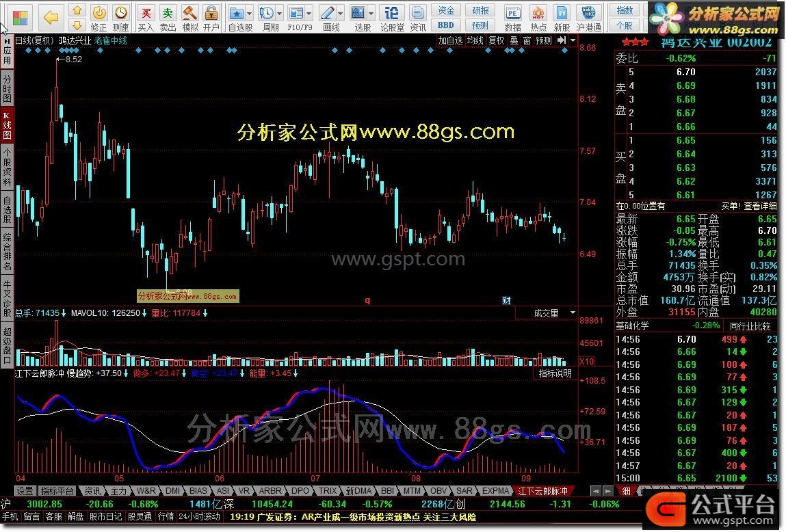Open the 指标平台 tab
Viewport: 786px width, 532px height.
(x=57, y=491)
